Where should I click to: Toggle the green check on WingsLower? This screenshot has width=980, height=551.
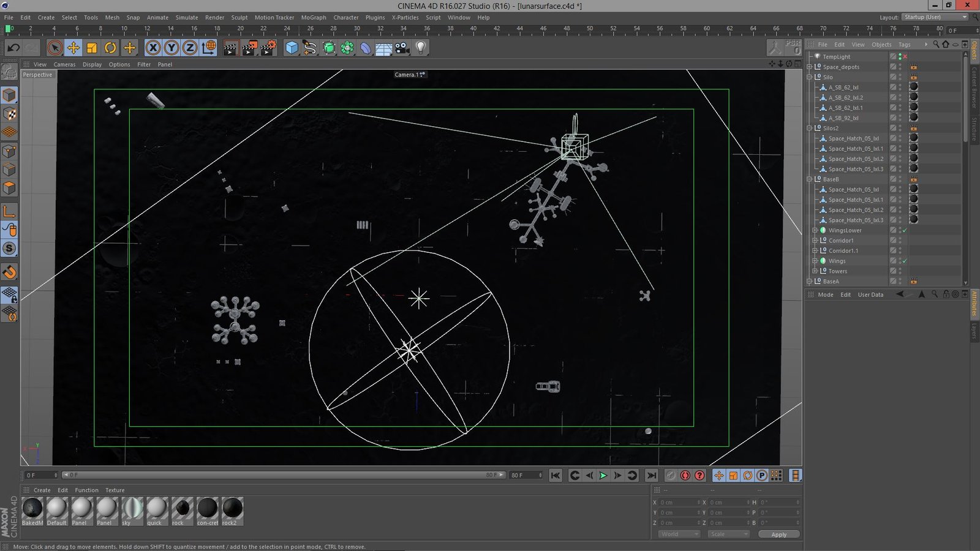pos(905,231)
